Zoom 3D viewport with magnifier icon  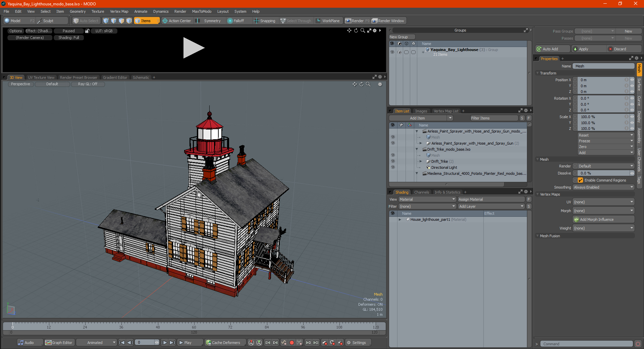(x=368, y=84)
